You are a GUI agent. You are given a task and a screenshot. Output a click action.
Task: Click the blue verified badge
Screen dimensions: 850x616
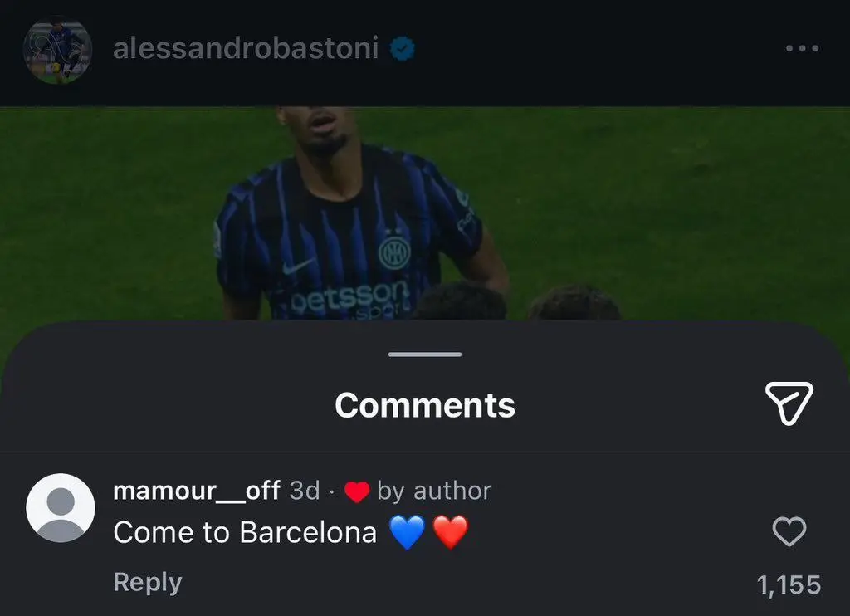point(403,49)
